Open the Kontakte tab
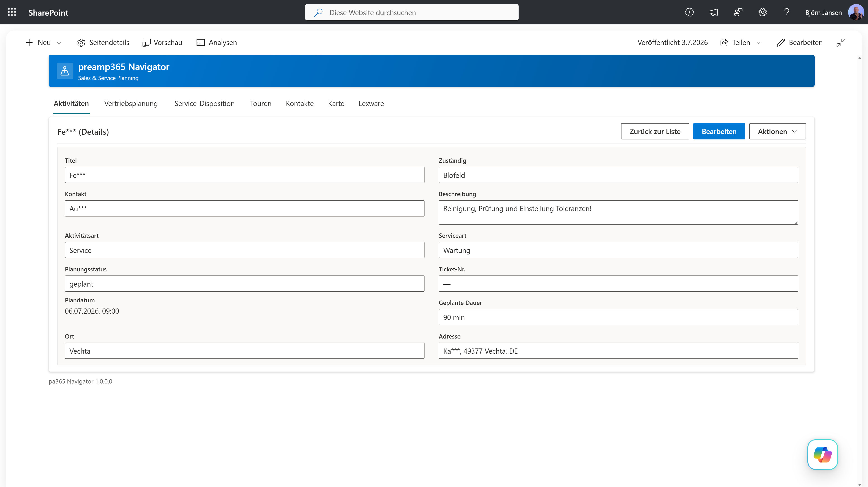 300,104
